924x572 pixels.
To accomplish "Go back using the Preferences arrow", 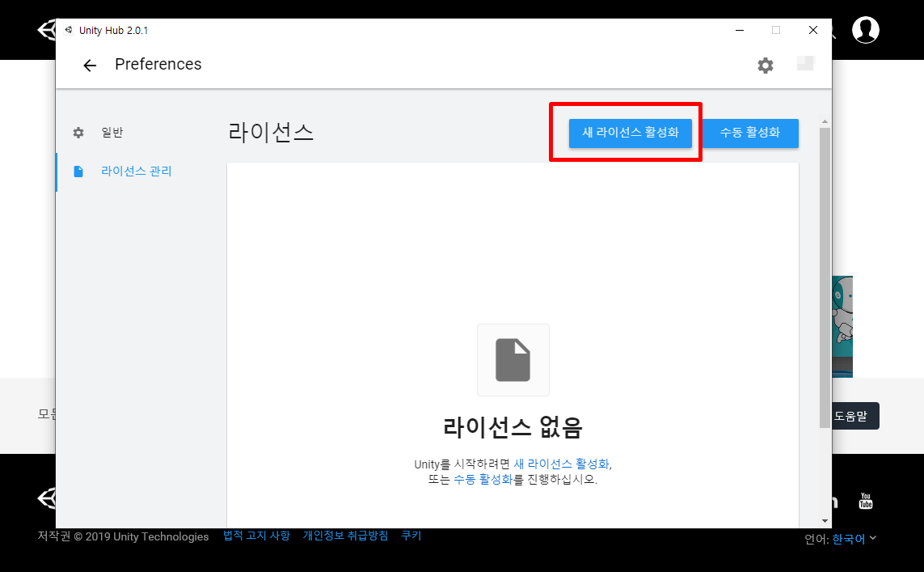I will coord(90,65).
